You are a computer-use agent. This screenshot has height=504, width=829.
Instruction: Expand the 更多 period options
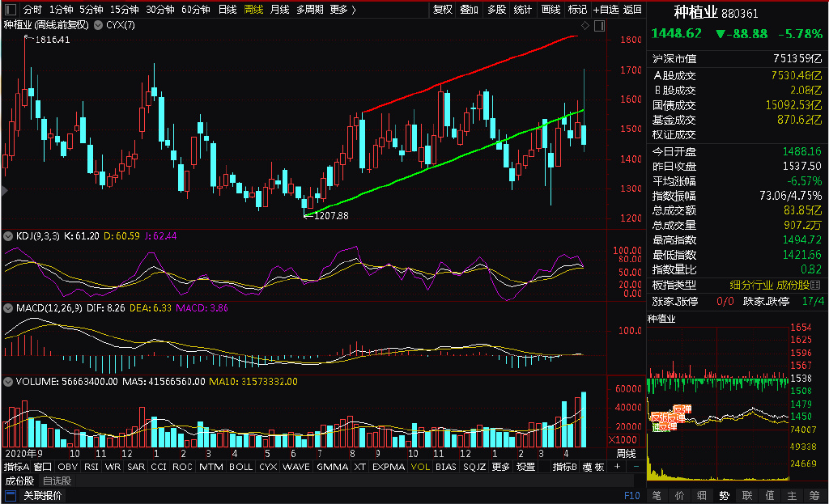[x=342, y=10]
